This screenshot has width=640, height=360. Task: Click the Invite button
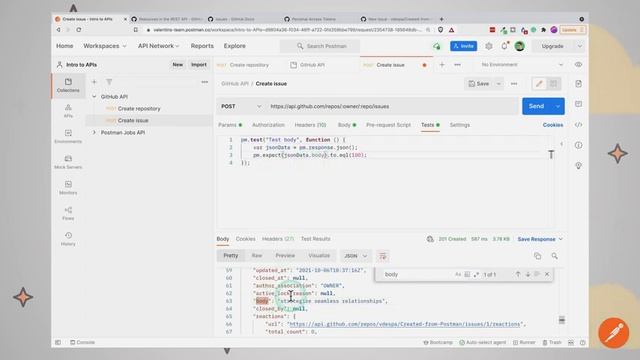pos(464,46)
